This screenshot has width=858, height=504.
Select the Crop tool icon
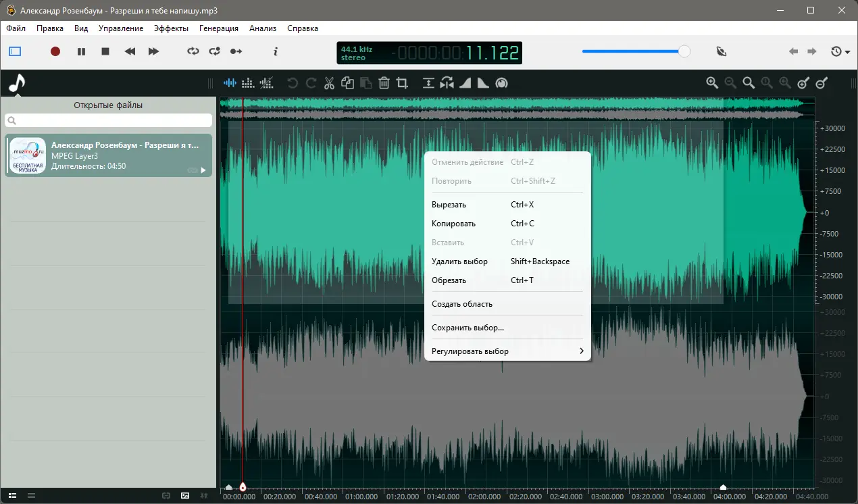pos(403,83)
